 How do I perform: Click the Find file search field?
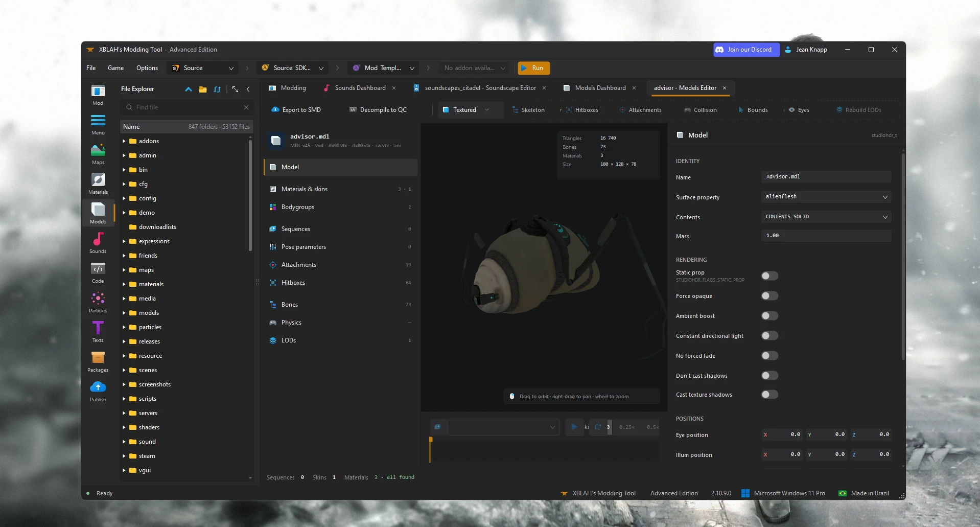tap(187, 107)
